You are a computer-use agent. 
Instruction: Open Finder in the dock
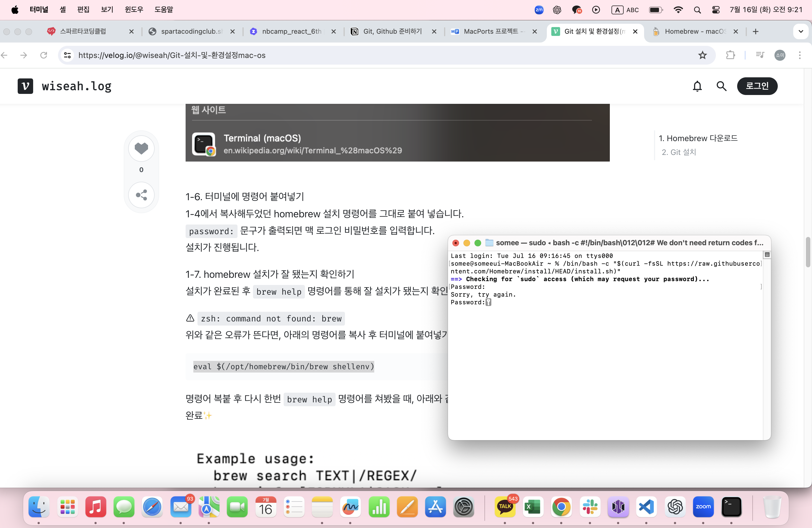[39, 506]
